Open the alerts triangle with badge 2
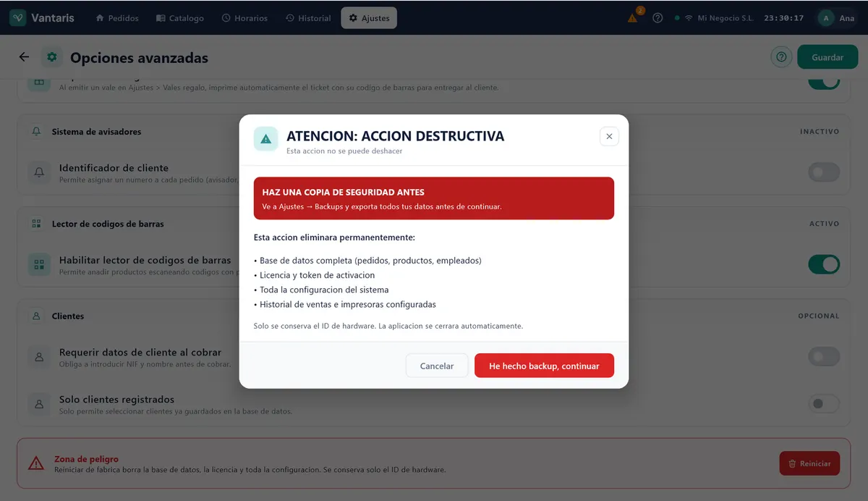868x501 pixels. tap(633, 18)
